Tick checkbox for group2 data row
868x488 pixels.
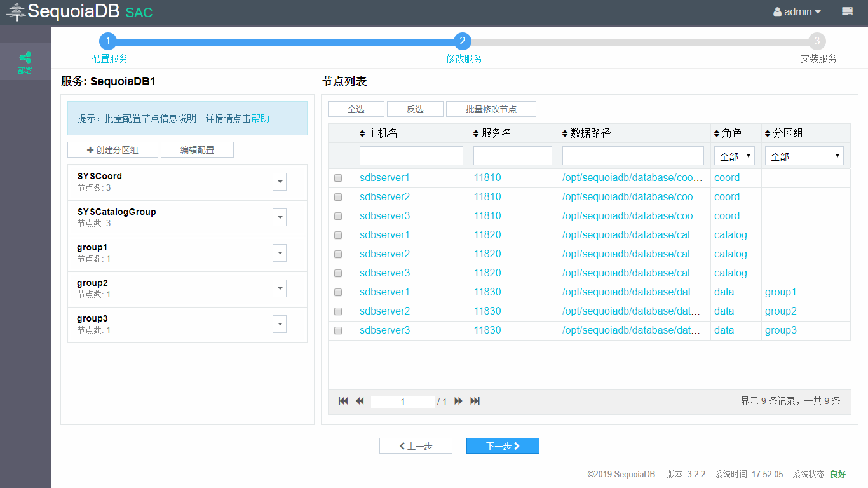point(338,311)
